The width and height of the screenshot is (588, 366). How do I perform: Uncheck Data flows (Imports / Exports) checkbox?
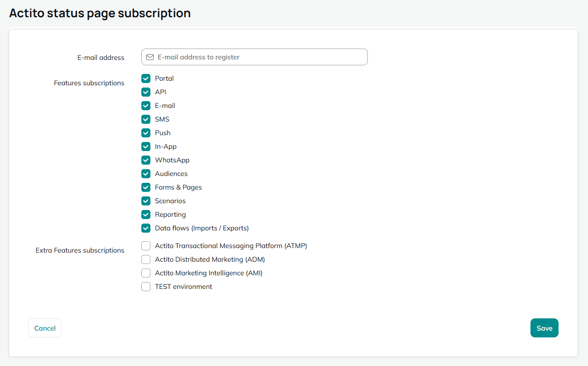tap(146, 228)
